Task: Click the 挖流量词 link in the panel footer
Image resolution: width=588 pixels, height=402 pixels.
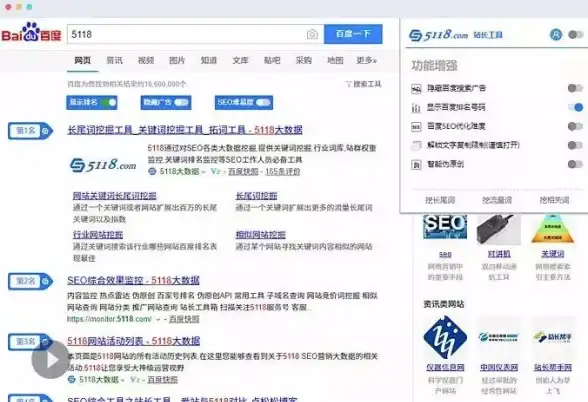Action: [x=497, y=200]
